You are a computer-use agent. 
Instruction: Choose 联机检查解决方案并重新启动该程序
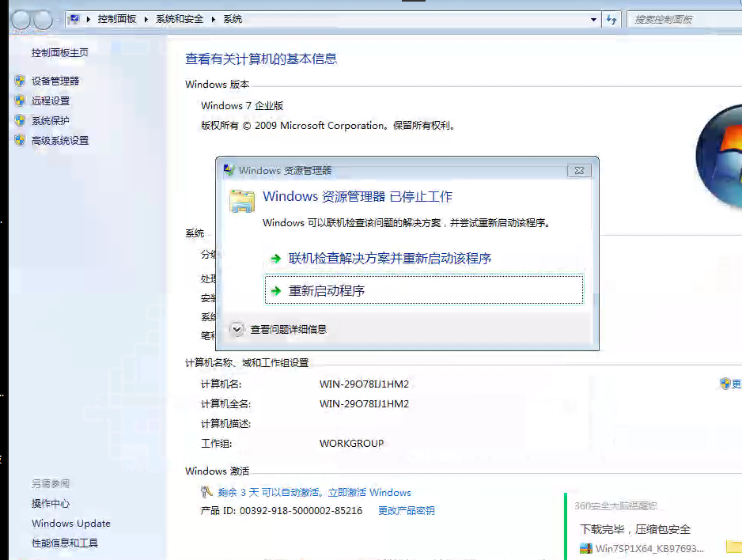[423, 258]
